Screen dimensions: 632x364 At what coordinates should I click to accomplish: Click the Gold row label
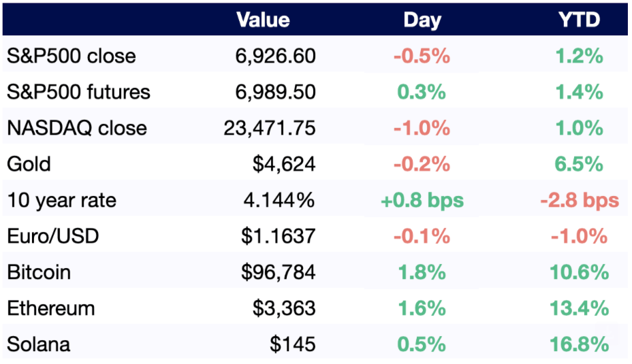pyautogui.click(x=29, y=164)
